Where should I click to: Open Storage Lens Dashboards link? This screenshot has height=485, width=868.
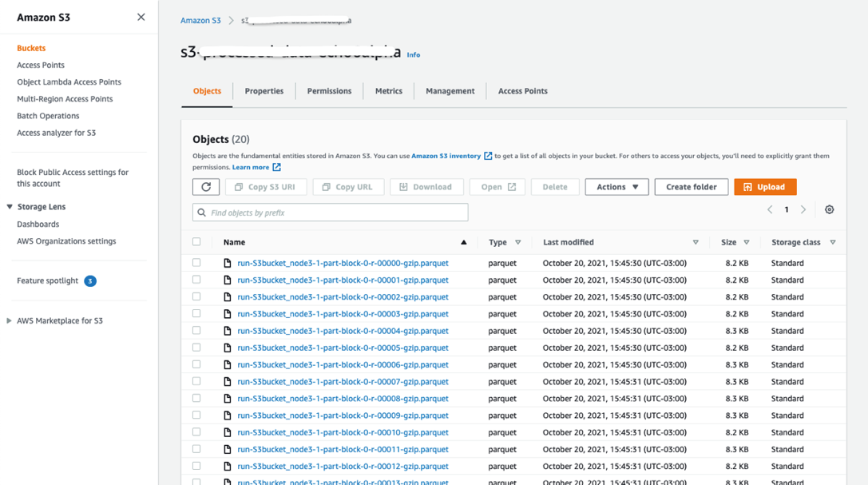(x=38, y=225)
